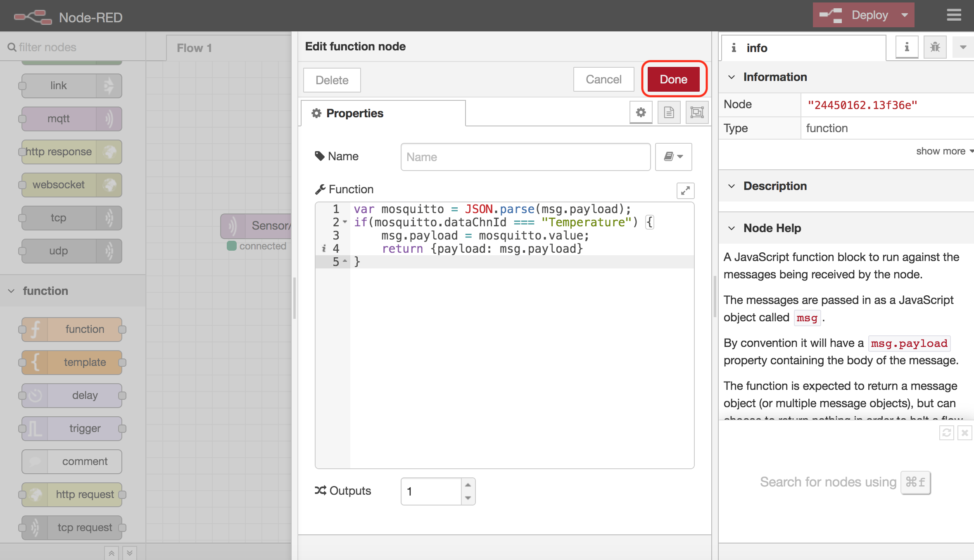Click the Name input field
The width and height of the screenshot is (974, 560).
pyautogui.click(x=525, y=157)
